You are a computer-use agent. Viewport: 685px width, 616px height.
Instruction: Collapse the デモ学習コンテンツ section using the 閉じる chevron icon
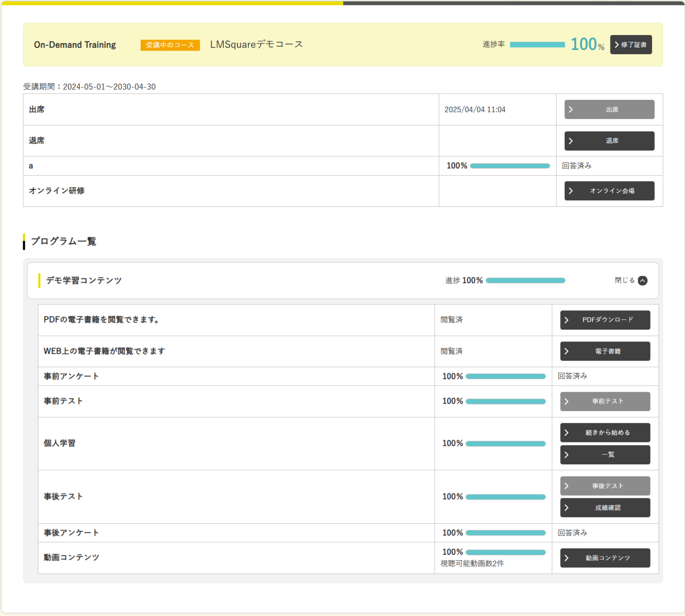pyautogui.click(x=642, y=281)
